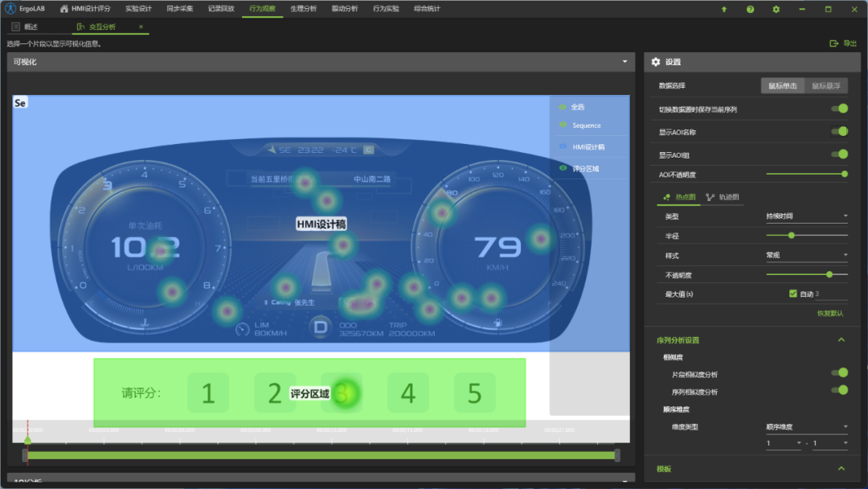Click the HMI设计稿 AOI label

(x=321, y=224)
